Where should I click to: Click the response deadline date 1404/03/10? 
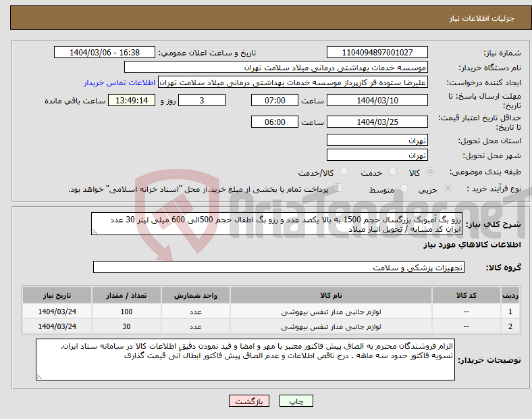click(x=377, y=100)
